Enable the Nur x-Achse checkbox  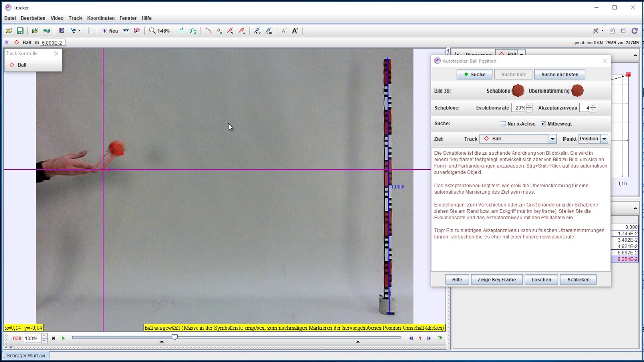coord(503,124)
